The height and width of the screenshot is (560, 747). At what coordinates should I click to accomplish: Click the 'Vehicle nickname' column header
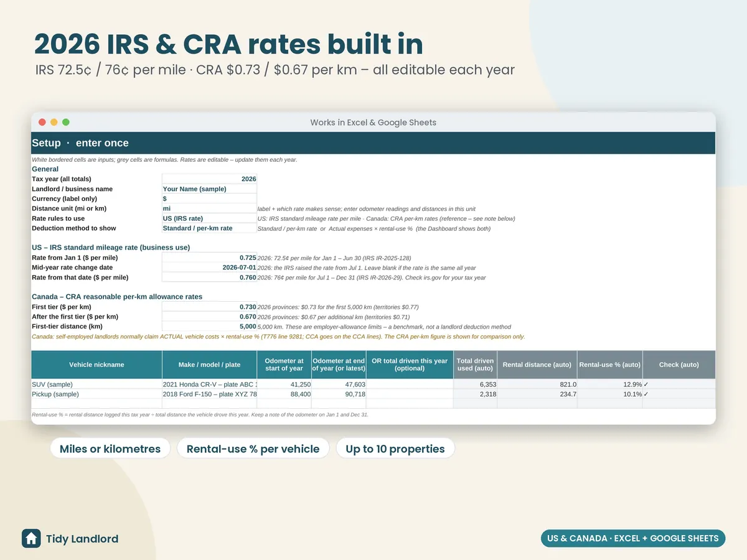(96, 365)
